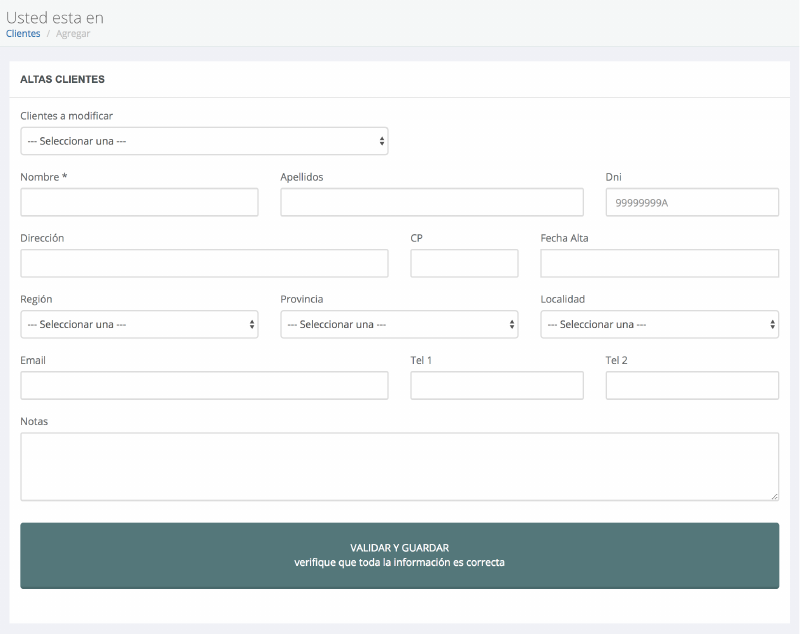This screenshot has height=634, width=800.
Task: Click the Nombre input field
Action: point(139,202)
